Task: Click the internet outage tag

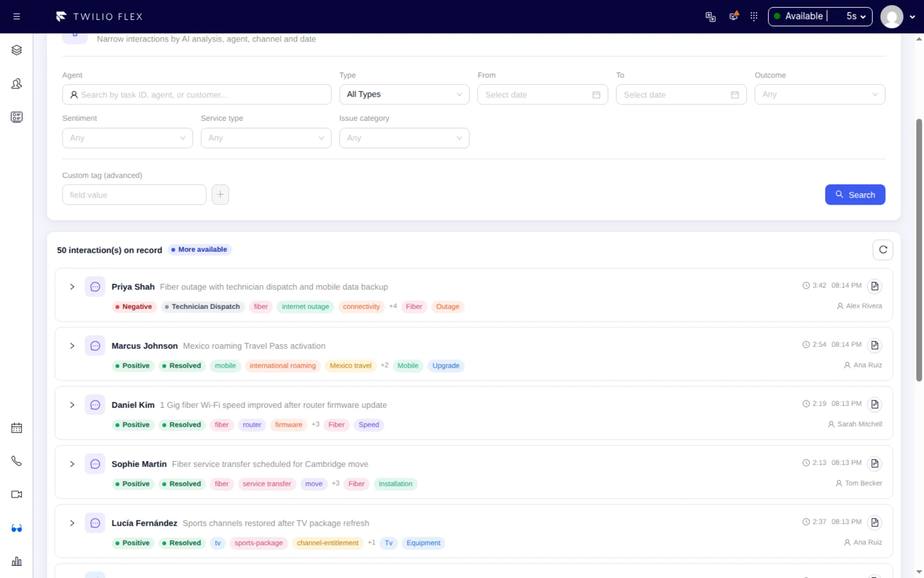Action: click(305, 307)
